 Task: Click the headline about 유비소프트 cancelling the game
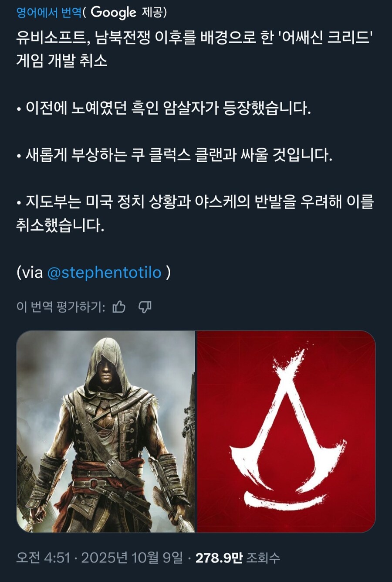[x=194, y=49]
